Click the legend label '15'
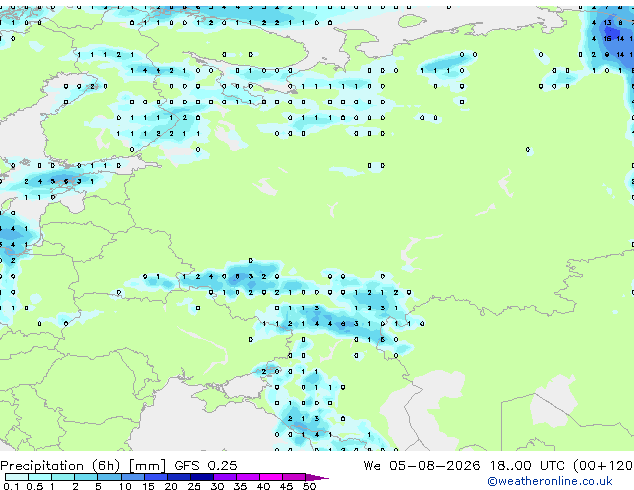The height and width of the screenshot is (490, 634). click(x=148, y=486)
